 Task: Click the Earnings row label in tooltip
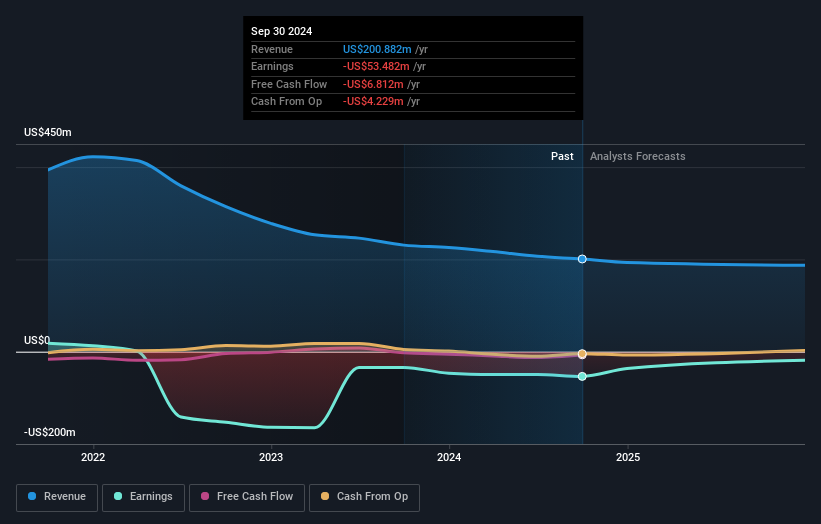click(272, 66)
